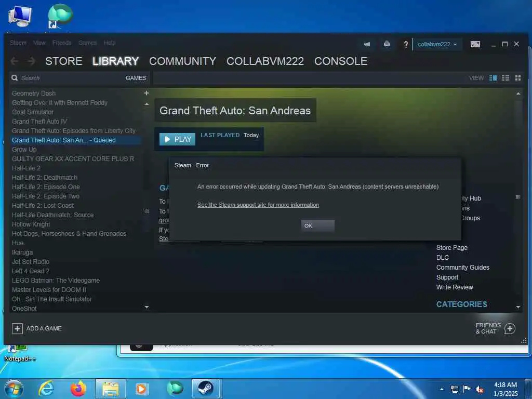Click the Steam announcements megaphone icon

pyautogui.click(x=367, y=44)
